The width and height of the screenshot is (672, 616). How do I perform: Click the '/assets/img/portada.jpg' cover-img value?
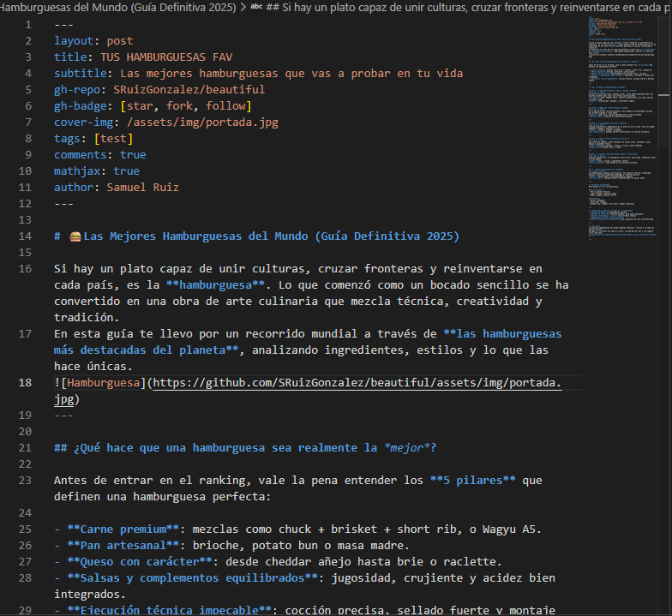[202, 123]
